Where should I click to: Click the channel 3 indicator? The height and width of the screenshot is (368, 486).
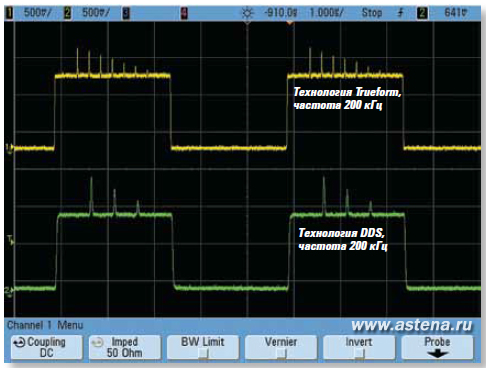(x=126, y=13)
